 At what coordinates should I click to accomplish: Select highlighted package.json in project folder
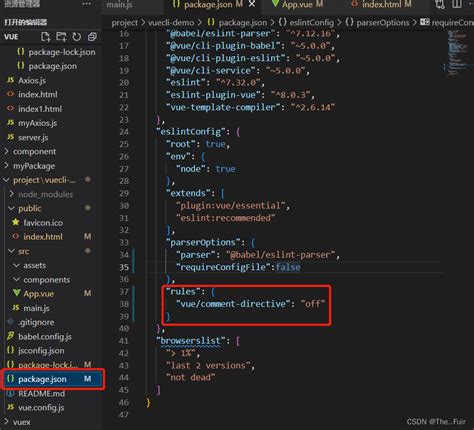(x=53, y=379)
